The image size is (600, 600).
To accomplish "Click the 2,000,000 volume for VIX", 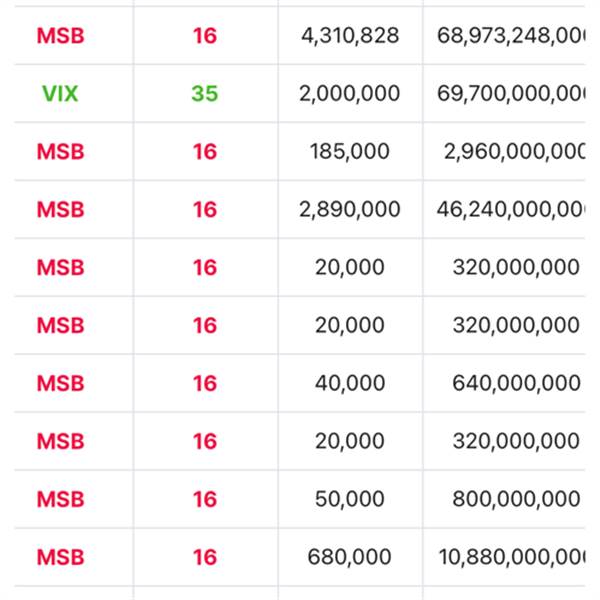I will click(x=350, y=93).
